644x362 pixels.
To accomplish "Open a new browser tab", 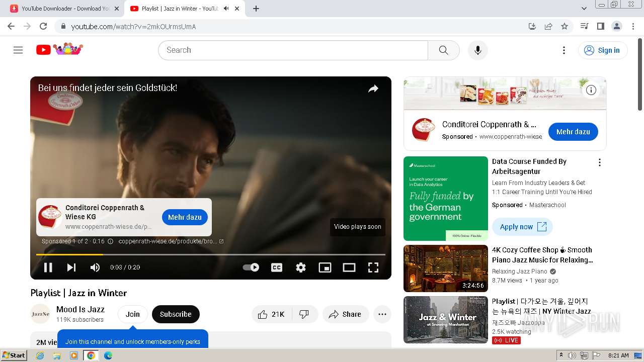I will point(256,9).
